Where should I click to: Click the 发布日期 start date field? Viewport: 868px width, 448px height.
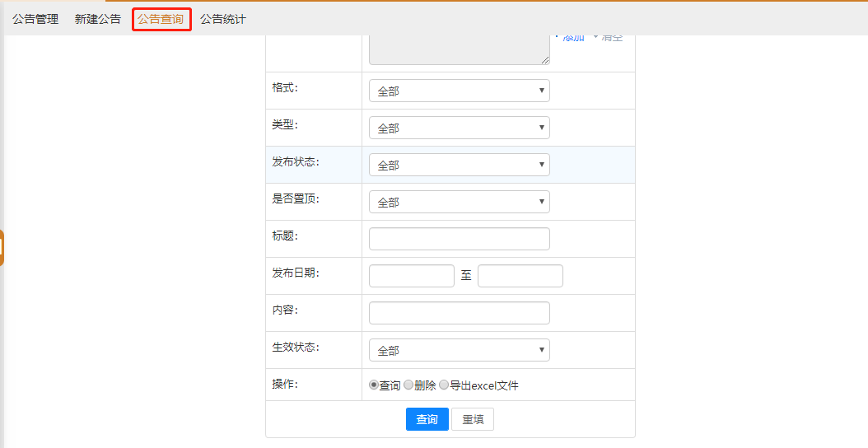coord(411,276)
